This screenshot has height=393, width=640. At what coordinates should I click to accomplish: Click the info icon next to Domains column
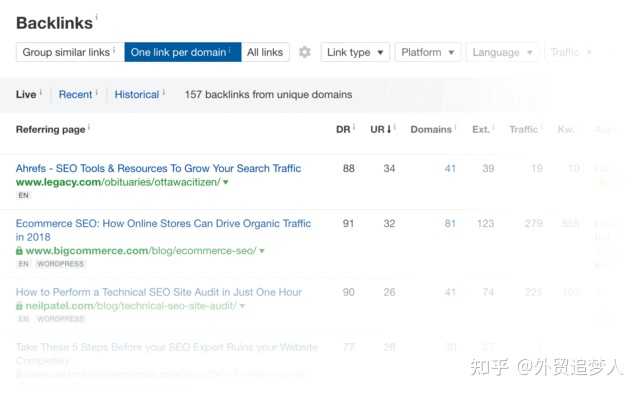pyautogui.click(x=456, y=127)
